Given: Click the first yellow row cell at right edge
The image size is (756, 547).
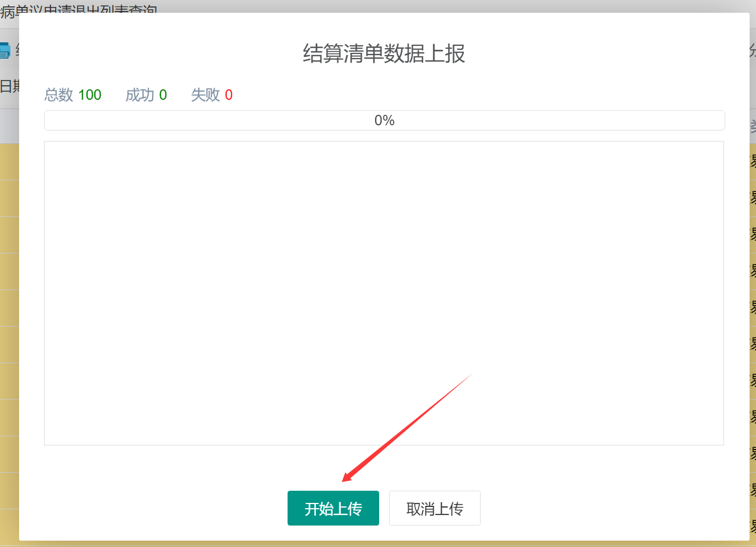Looking at the screenshot, I should pyautogui.click(x=753, y=162).
